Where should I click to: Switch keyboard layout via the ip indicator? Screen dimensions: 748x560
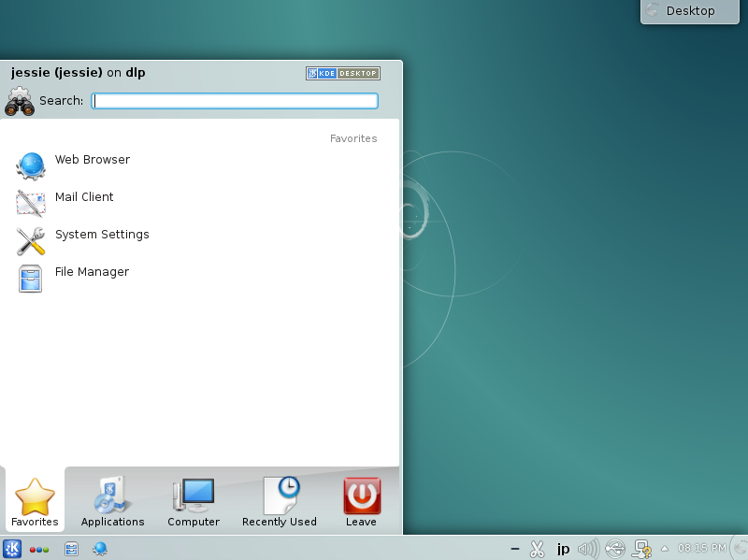[562, 549]
